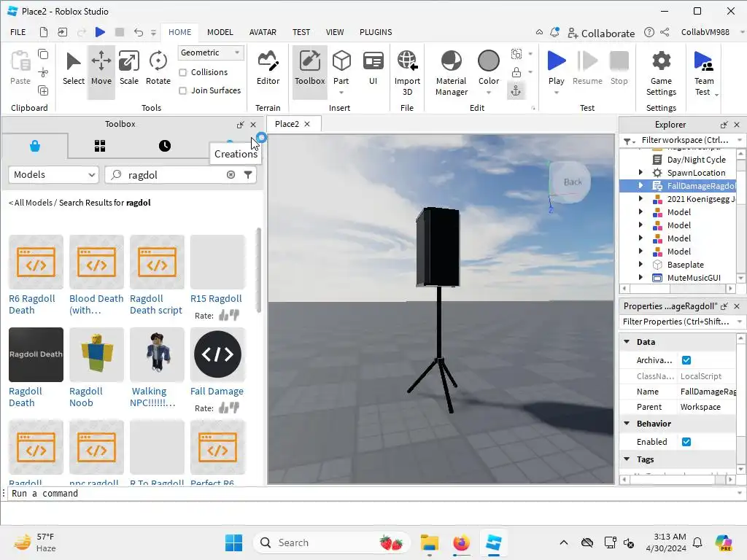Enable the Collisions checkbox
This screenshot has height=560, width=747.
pos(182,72)
